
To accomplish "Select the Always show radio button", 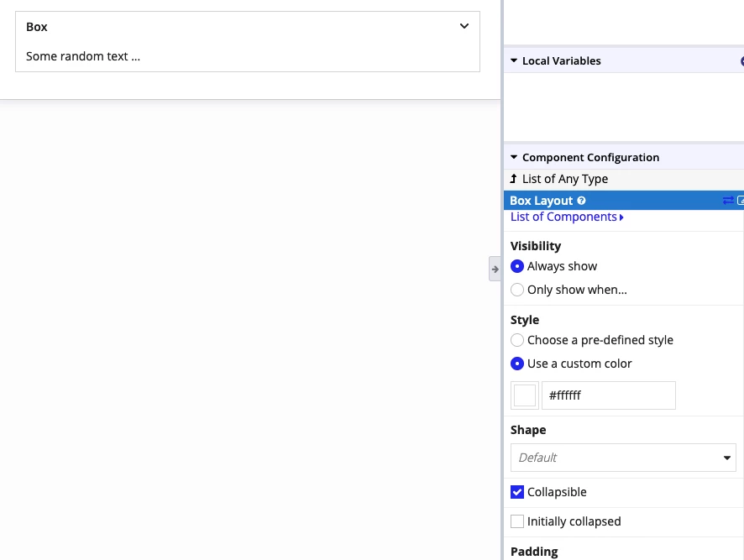I will (517, 266).
